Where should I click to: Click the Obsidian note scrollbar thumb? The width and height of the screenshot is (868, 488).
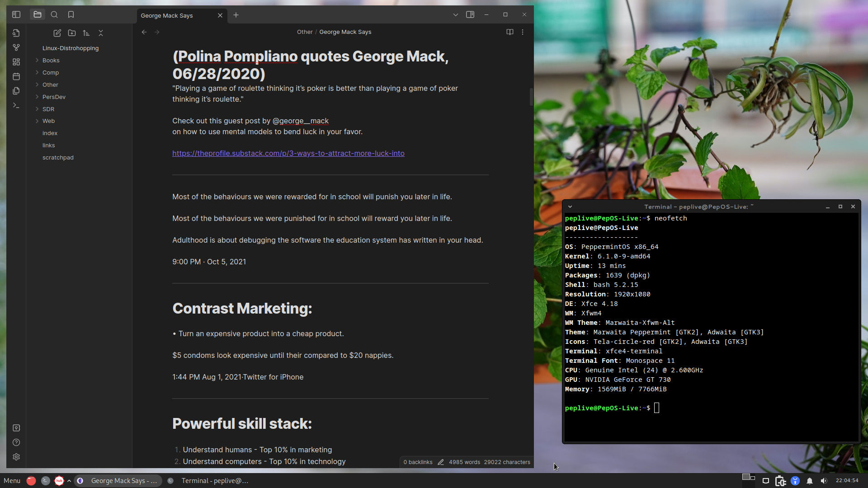click(x=531, y=97)
